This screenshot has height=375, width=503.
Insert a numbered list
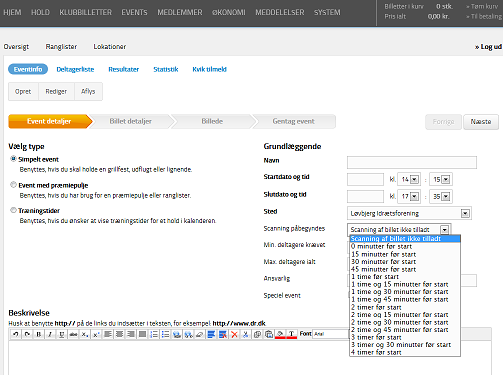point(154,334)
